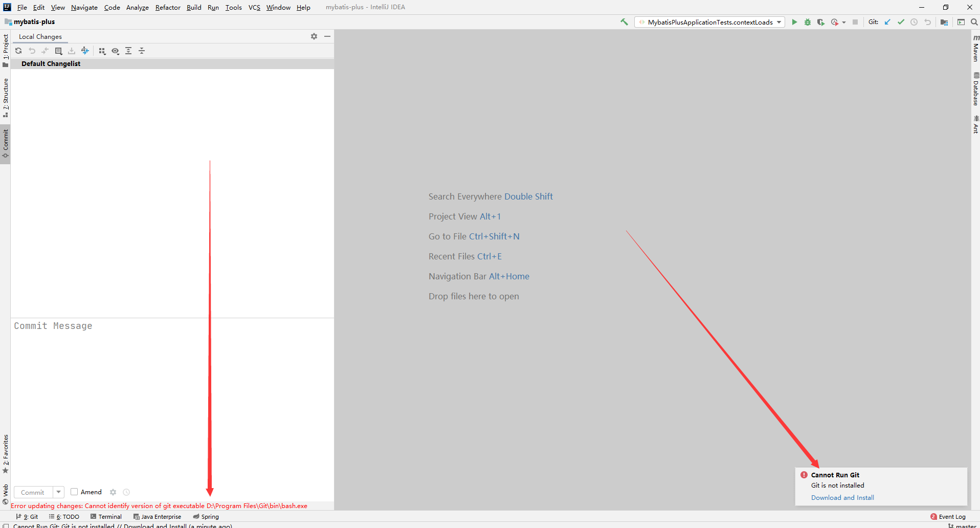
Task: Open Local Changes panel gear settings
Action: click(x=314, y=36)
